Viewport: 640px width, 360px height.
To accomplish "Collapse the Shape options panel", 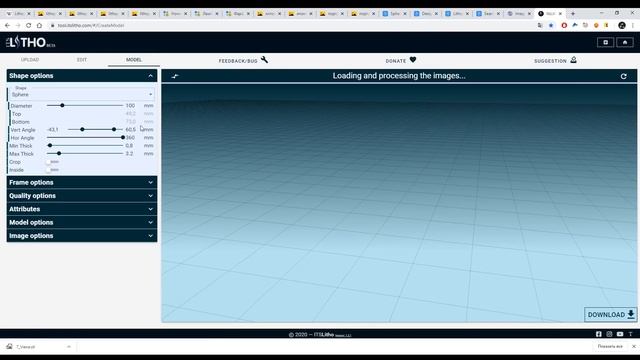I will click(x=82, y=76).
